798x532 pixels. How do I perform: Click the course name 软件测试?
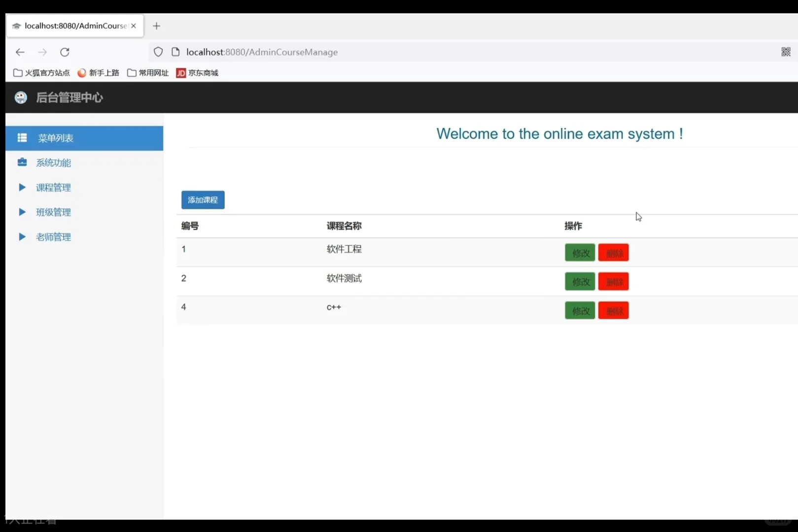pyautogui.click(x=344, y=278)
